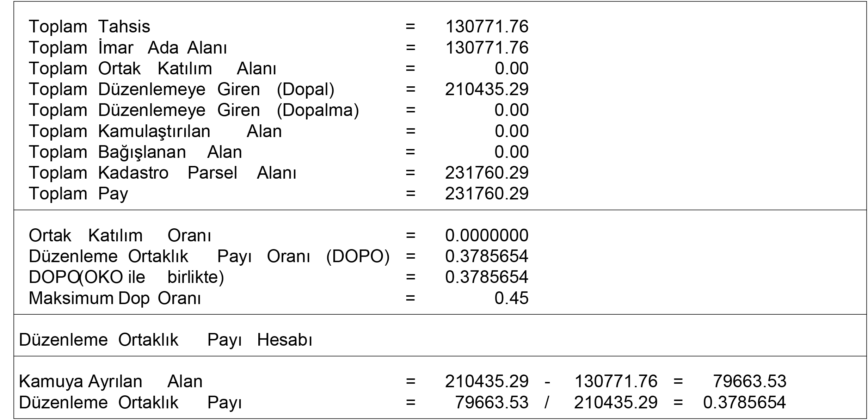This screenshot has width=868, height=420.
Task: Click the Toplam Ortak Katılım Alanı value
Action: coord(512,68)
